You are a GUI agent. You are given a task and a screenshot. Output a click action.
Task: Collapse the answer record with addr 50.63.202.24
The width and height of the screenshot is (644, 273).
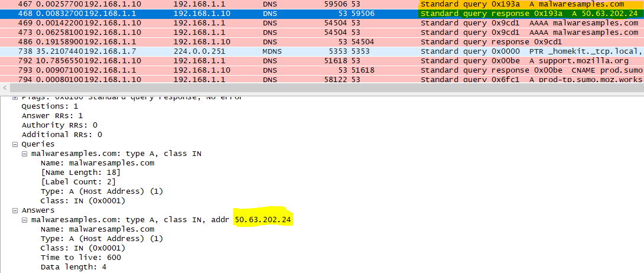tap(25, 220)
